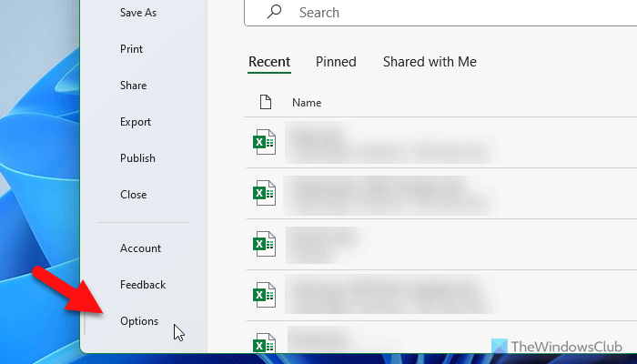Open the Print page
637x364 pixels.
pos(132,49)
